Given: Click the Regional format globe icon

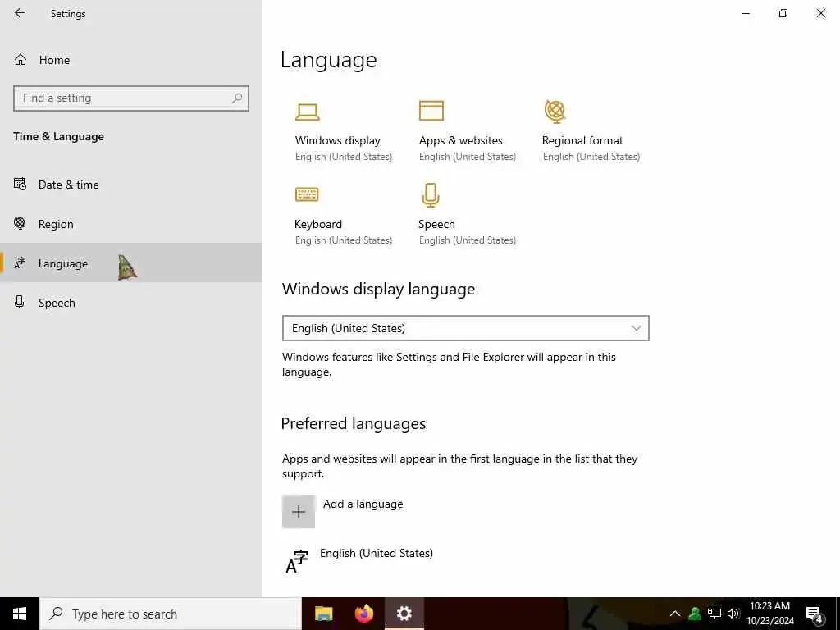Looking at the screenshot, I should [555, 112].
